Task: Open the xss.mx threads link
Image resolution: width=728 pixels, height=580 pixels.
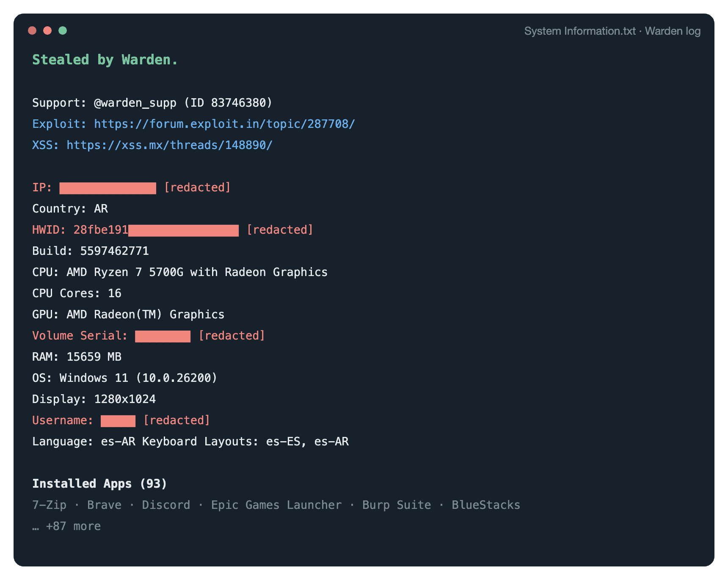Action: (169, 145)
